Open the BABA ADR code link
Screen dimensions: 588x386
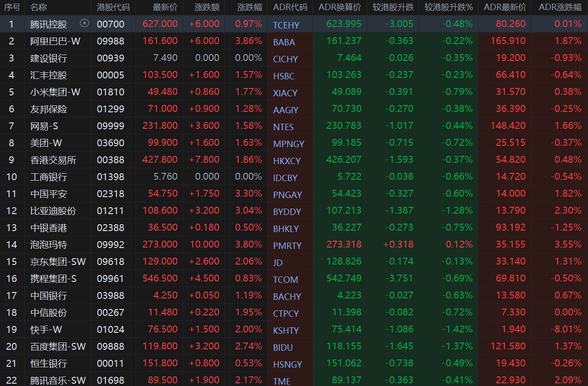tap(284, 42)
